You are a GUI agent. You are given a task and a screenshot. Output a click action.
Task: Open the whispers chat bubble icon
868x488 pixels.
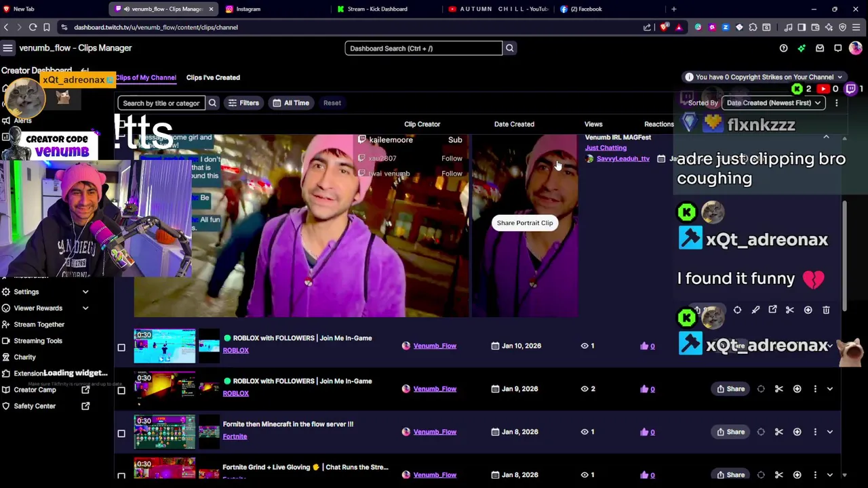click(x=838, y=48)
